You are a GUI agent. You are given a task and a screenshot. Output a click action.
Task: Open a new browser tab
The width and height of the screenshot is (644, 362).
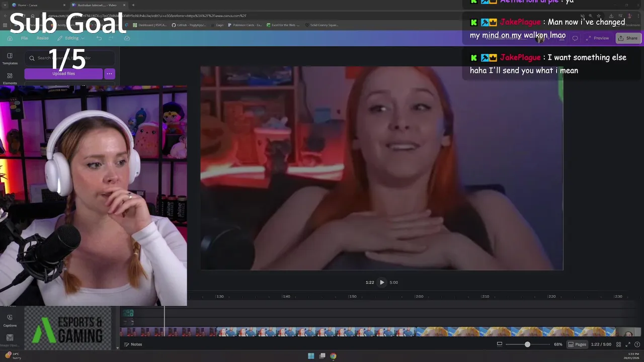[x=133, y=5]
